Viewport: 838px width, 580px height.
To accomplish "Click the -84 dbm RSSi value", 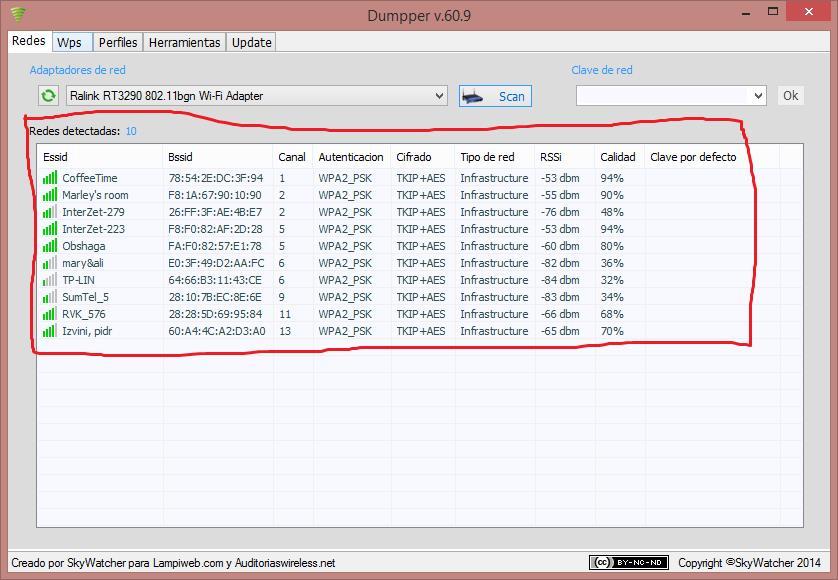I will click(x=560, y=280).
